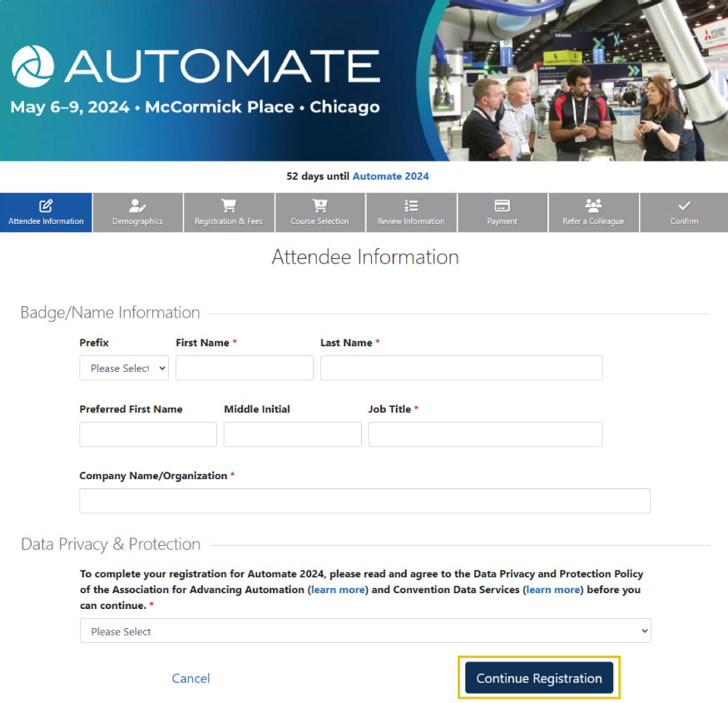Viewport: 728px width, 703px height.
Task: Focus the First Name field
Action: coord(245,368)
